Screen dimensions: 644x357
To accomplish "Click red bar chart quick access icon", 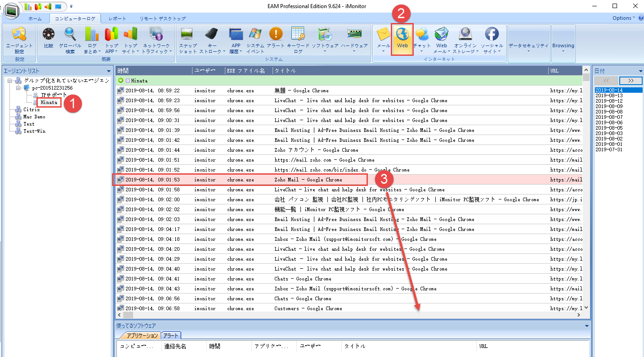I will point(38,6).
